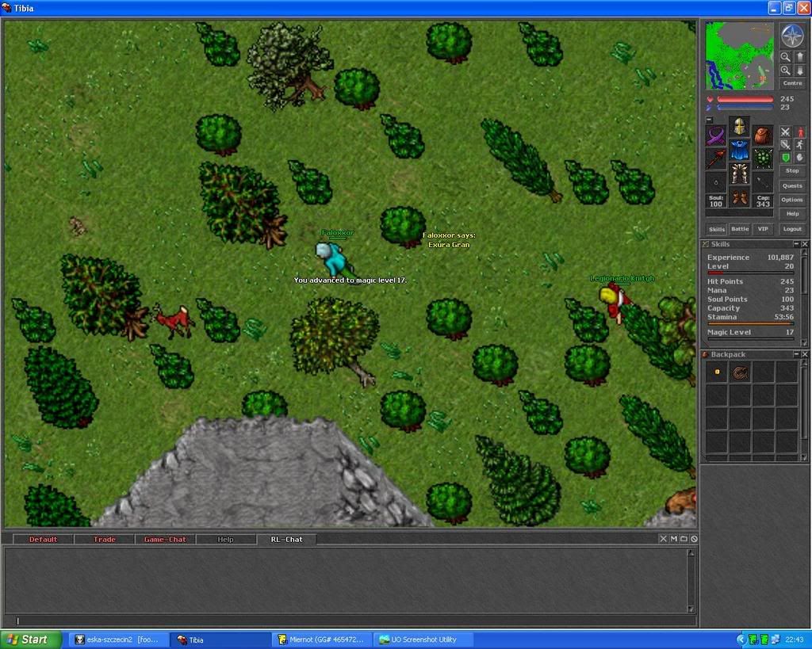Click the Logout button
Screen dimensions: 812x649
pyautogui.click(x=792, y=229)
